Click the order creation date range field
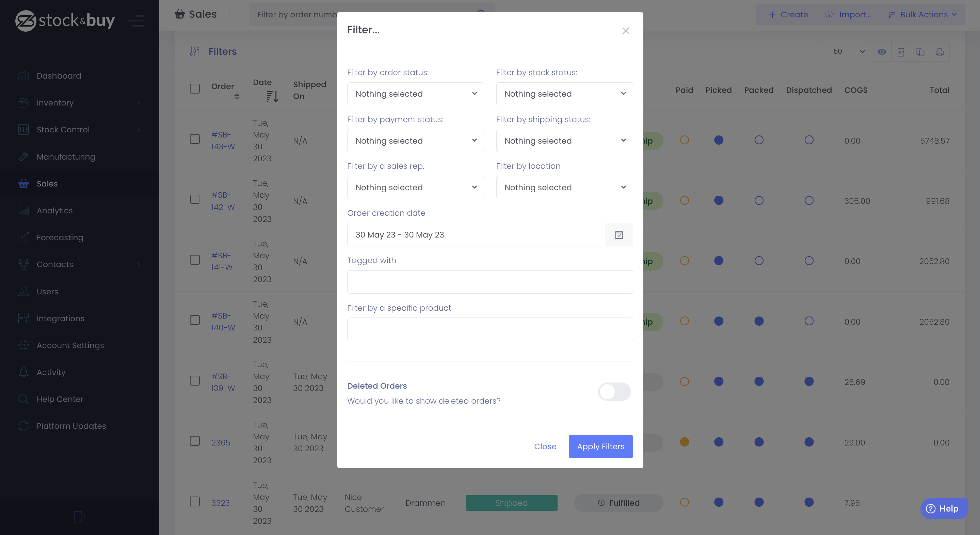Viewport: 980px width, 535px height. (476, 234)
